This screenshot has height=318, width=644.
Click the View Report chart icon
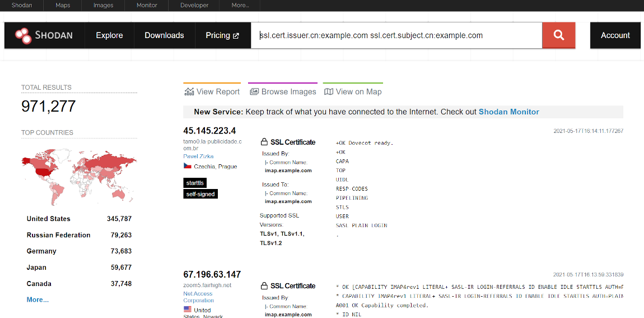pos(189,92)
